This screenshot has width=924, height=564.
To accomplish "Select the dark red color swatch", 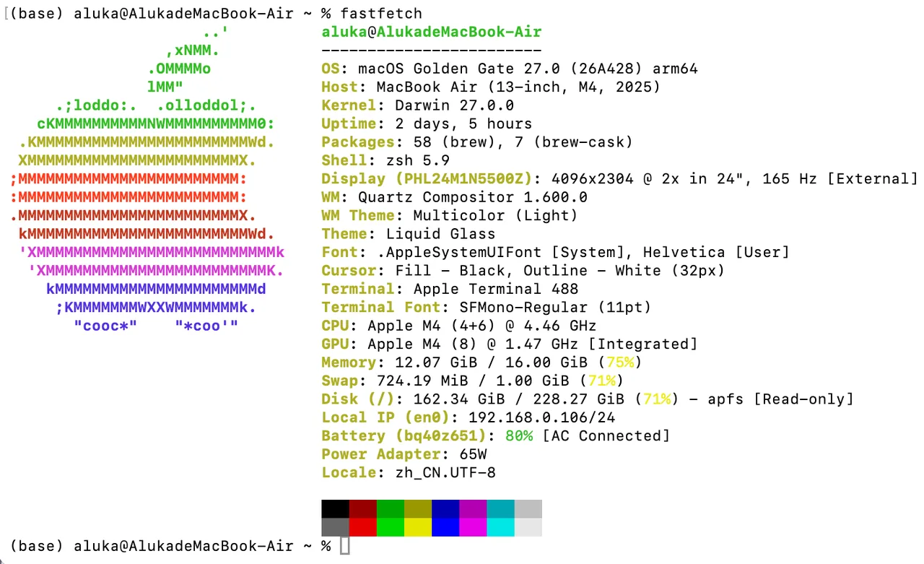I will [363, 508].
